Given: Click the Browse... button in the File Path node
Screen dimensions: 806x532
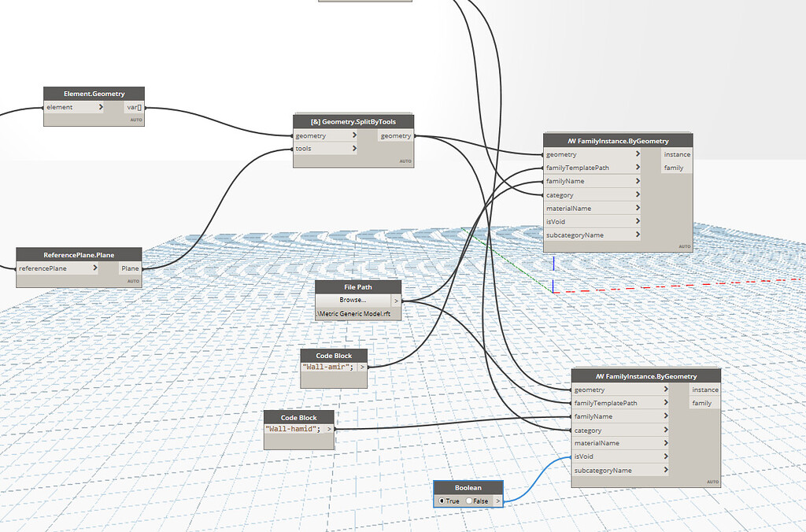Looking at the screenshot, I should pos(354,300).
